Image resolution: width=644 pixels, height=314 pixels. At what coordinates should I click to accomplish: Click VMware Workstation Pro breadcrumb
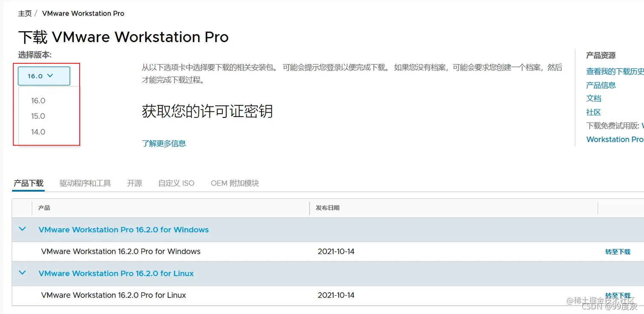83,14
